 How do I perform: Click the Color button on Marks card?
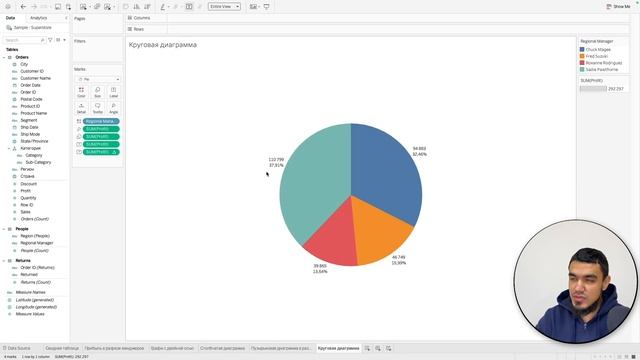point(81,92)
